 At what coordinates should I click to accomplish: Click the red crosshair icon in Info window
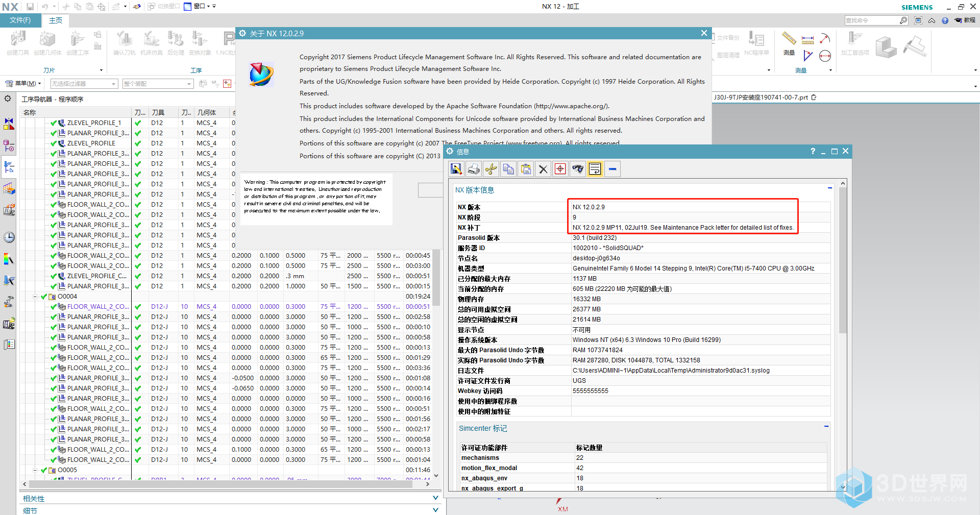[x=560, y=169]
